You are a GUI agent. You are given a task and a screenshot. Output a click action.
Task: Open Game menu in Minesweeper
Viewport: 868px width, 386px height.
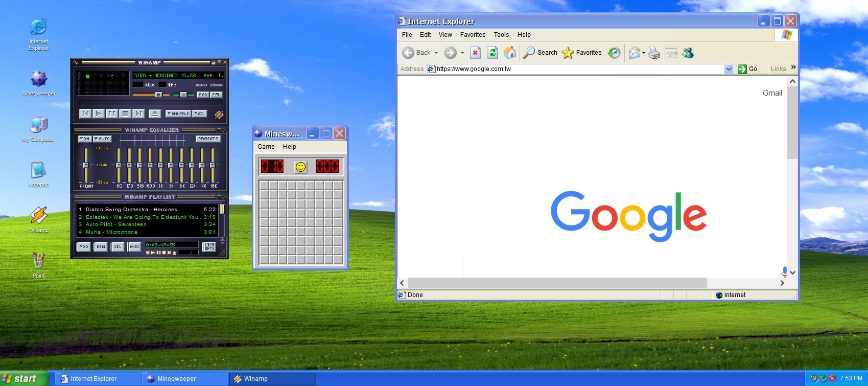(x=266, y=147)
